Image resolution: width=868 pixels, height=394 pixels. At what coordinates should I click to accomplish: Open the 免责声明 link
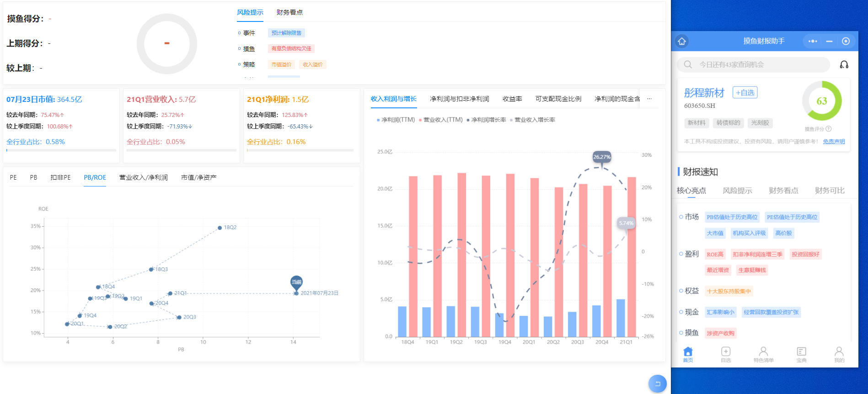pyautogui.click(x=834, y=142)
